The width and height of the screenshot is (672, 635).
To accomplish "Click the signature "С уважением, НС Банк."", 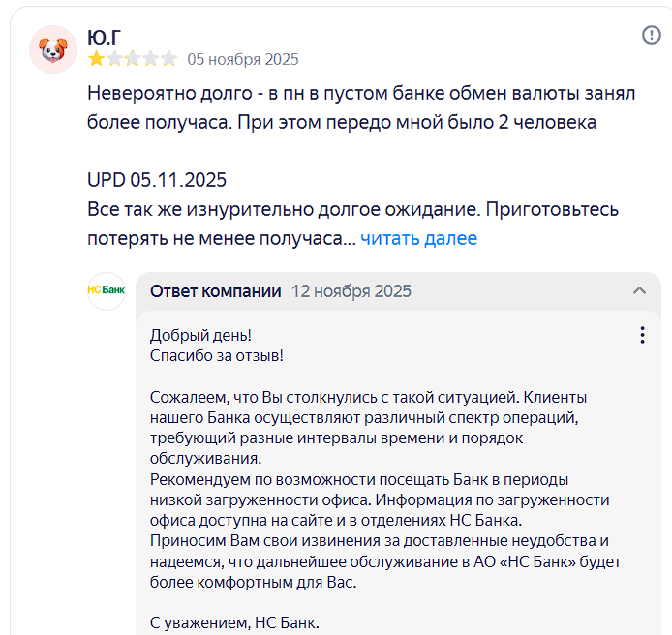I will tap(234, 622).
